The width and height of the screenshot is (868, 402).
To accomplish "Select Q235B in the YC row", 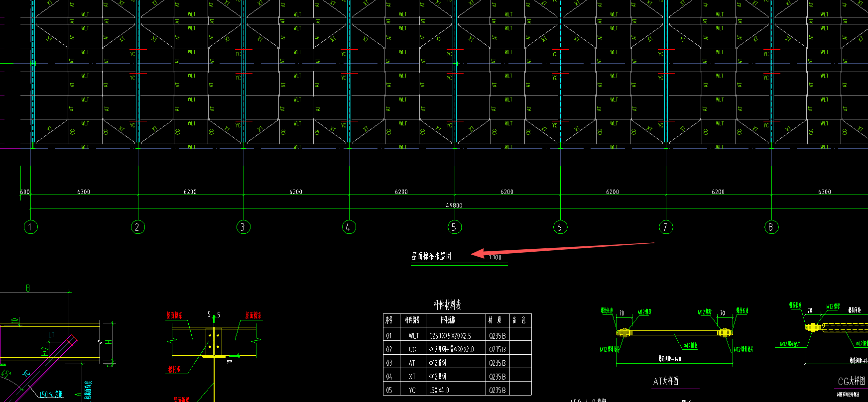I will (x=497, y=391).
